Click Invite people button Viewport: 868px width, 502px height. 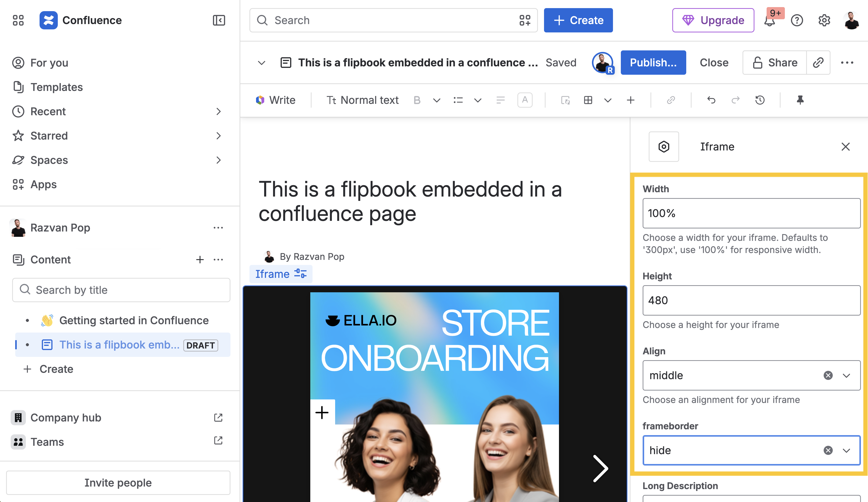(118, 483)
